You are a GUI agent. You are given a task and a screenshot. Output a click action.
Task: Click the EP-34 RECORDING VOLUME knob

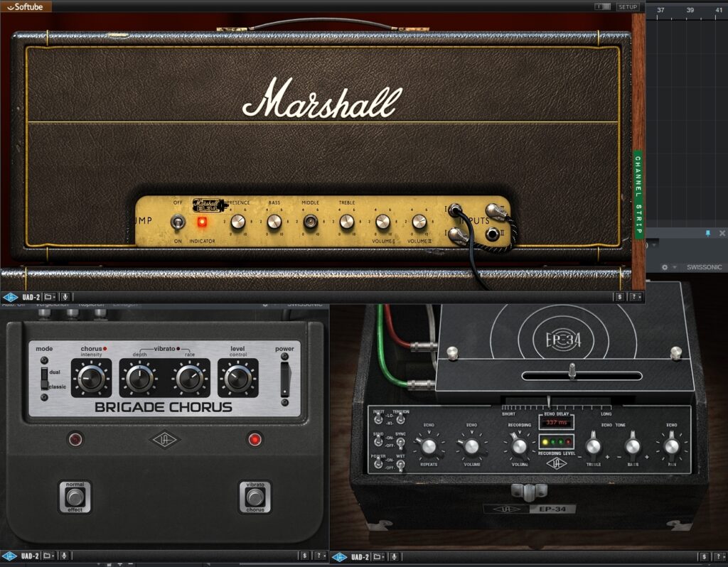(519, 446)
